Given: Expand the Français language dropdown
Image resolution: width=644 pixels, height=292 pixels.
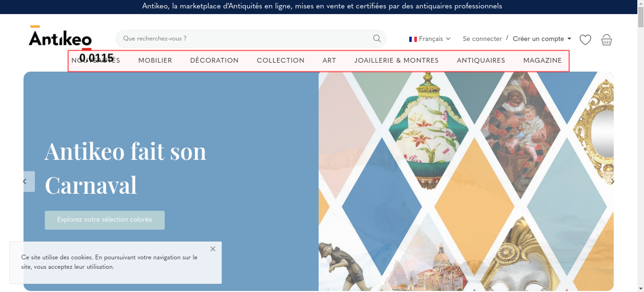Looking at the screenshot, I should [x=430, y=39].
